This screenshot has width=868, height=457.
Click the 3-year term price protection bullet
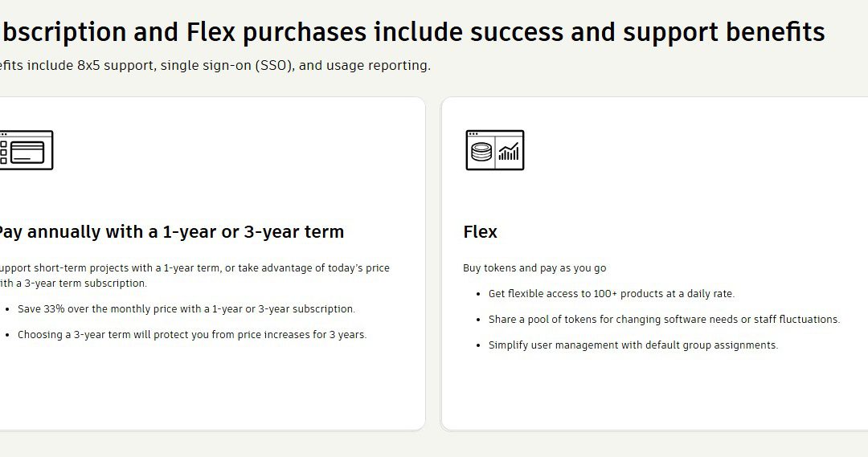click(192, 334)
